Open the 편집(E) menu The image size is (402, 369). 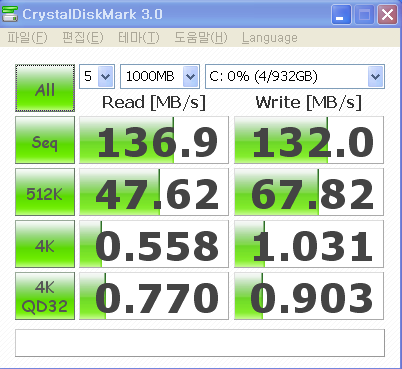click(x=83, y=38)
